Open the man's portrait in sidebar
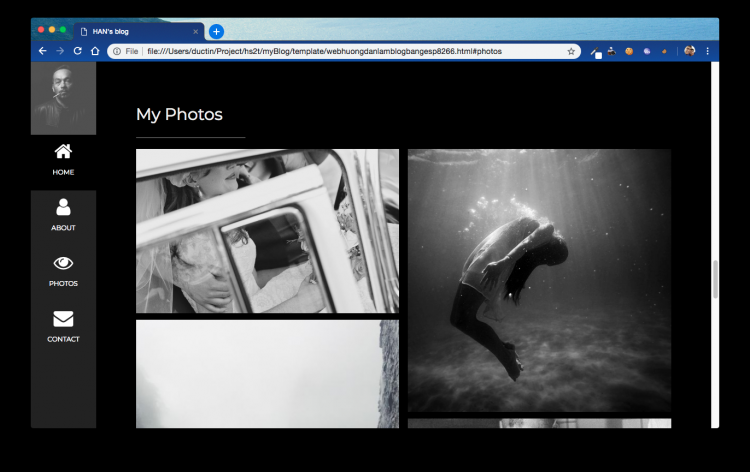750x472 pixels. pyautogui.click(x=64, y=99)
